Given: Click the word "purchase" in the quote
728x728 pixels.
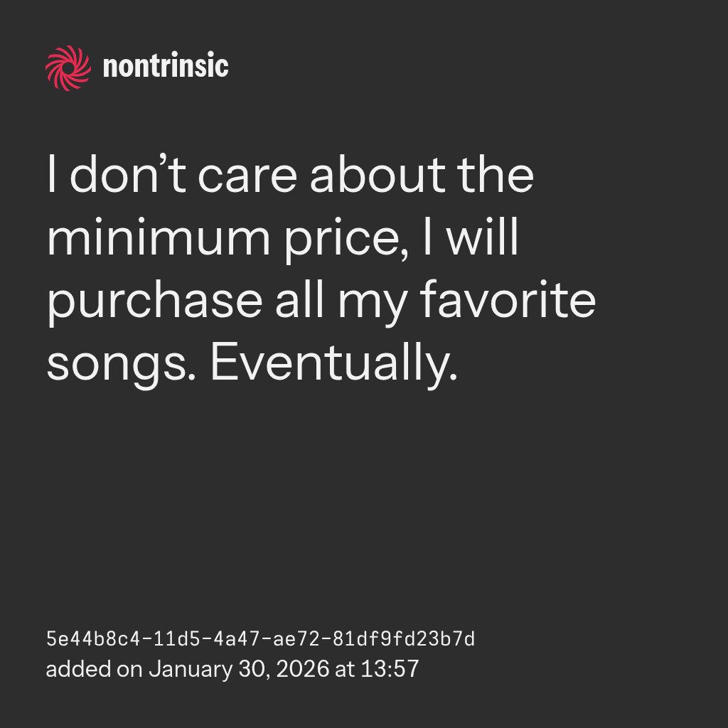Looking at the screenshot, I should [x=154, y=301].
